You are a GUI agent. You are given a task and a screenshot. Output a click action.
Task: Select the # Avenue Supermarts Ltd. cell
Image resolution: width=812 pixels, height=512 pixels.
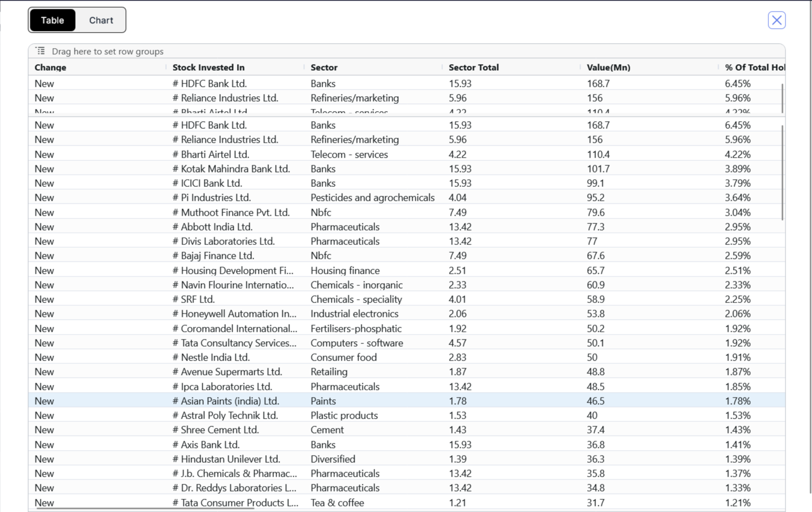pyautogui.click(x=235, y=372)
